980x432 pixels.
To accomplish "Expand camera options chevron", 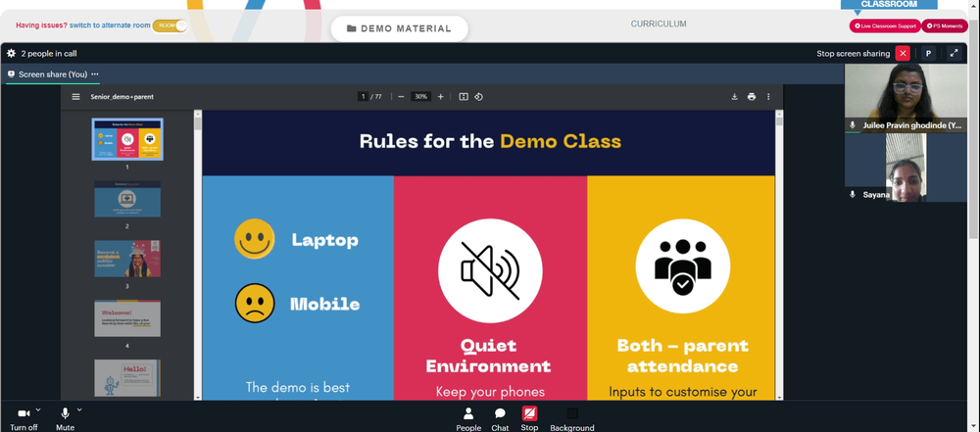I will [x=38, y=409].
